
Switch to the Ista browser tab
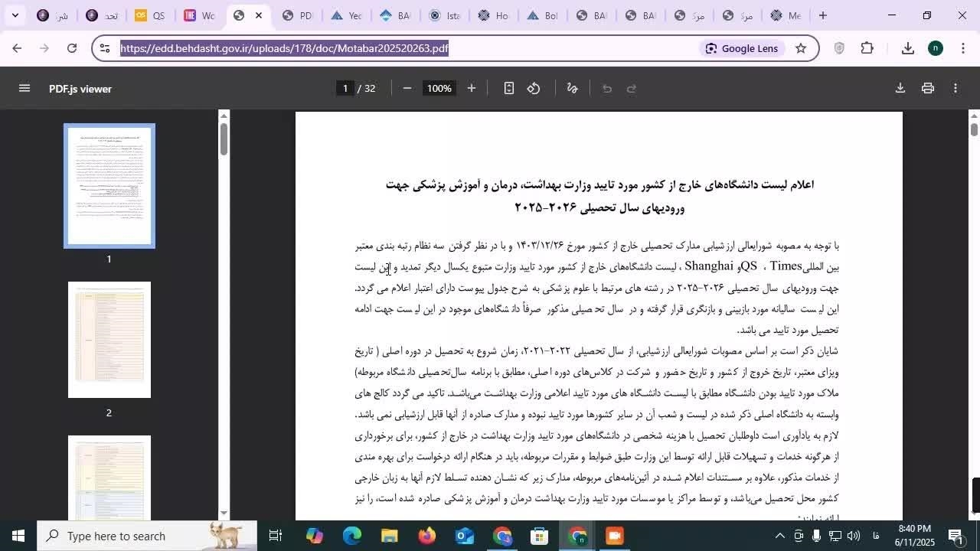coord(444,15)
